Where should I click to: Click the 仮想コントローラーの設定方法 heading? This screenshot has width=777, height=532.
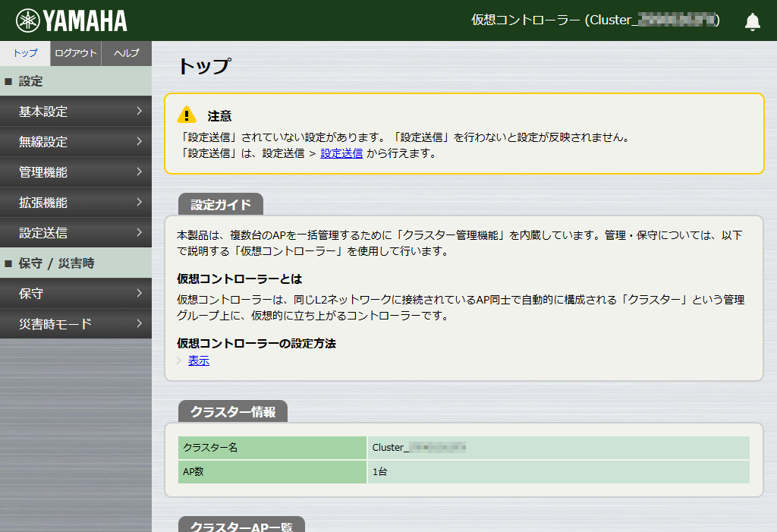click(x=256, y=344)
